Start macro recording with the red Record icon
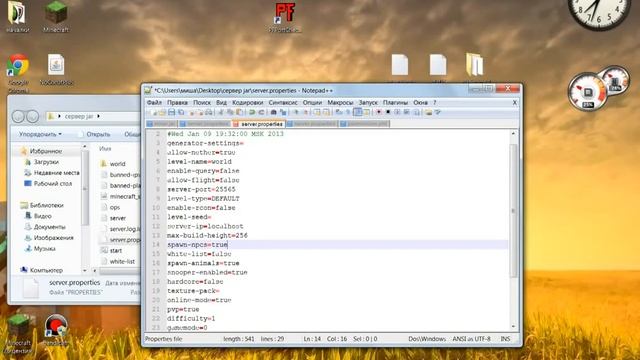The image size is (640, 360). pos(379,112)
